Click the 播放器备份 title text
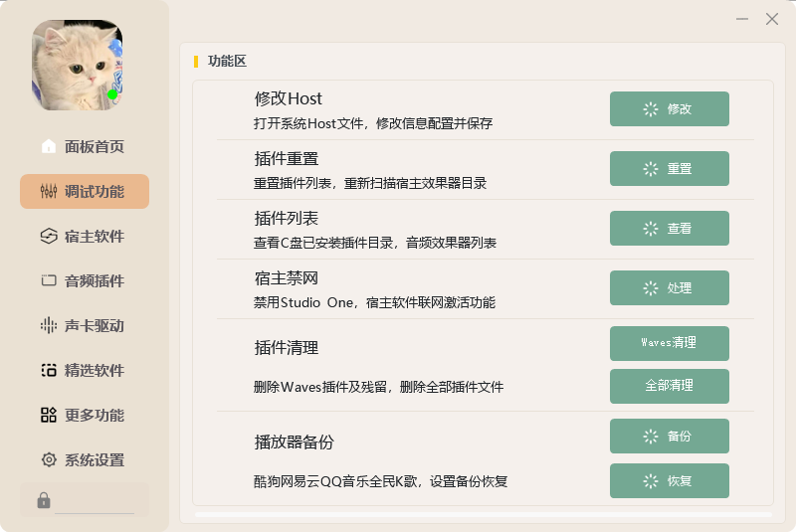The width and height of the screenshot is (796, 532). [x=294, y=443]
